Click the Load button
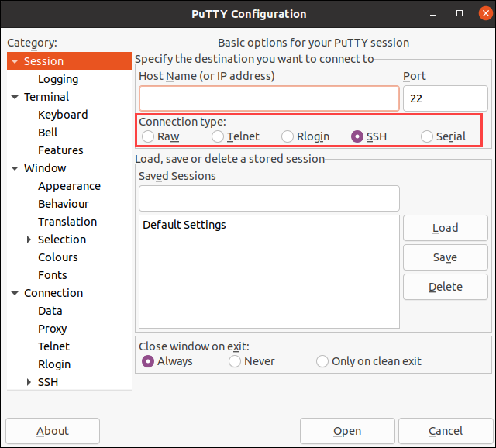The width and height of the screenshot is (496, 448). click(446, 228)
